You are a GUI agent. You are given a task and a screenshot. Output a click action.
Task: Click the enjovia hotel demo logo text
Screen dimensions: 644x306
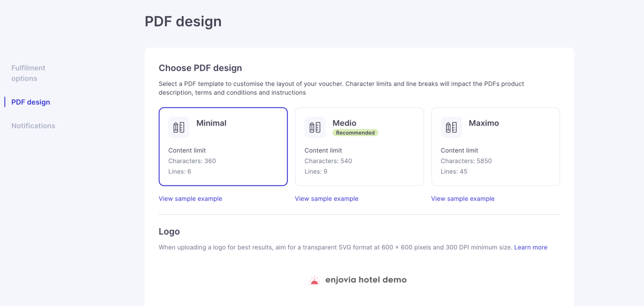(x=366, y=280)
